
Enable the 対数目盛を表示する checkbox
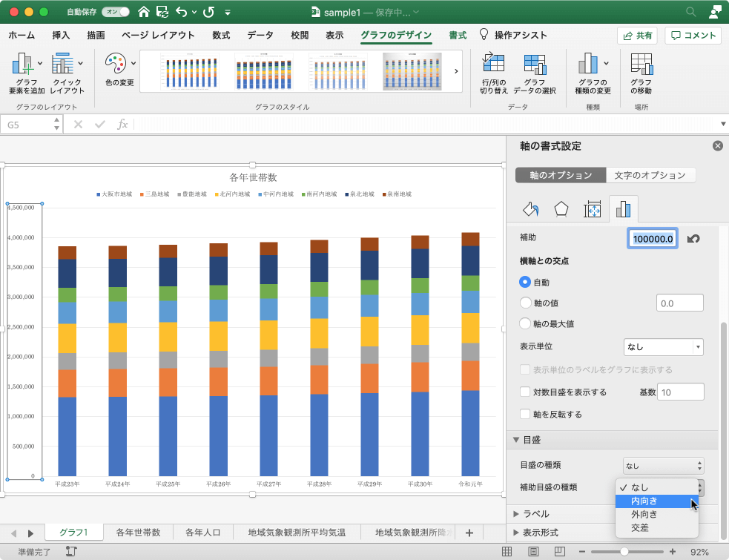pyautogui.click(x=525, y=392)
